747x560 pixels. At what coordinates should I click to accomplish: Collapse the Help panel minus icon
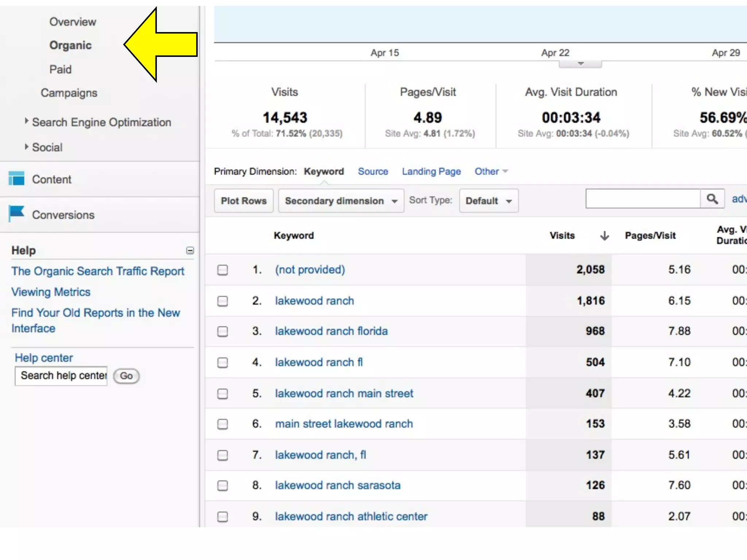click(x=190, y=250)
